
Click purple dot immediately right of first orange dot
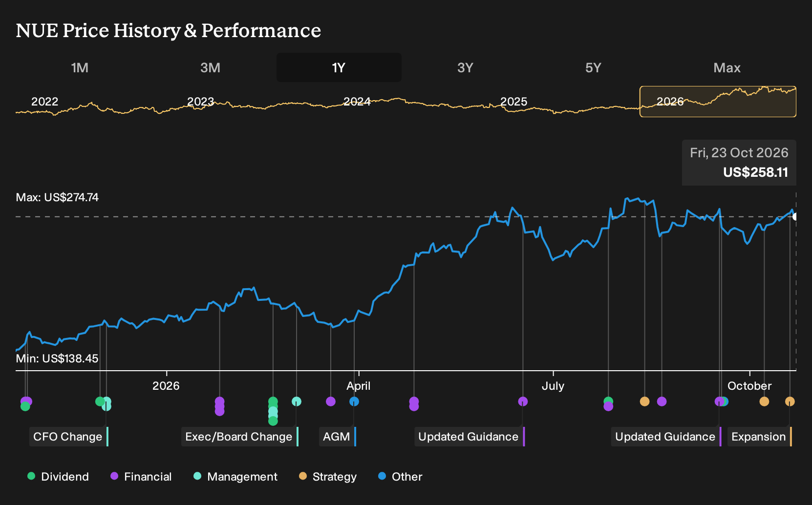[x=662, y=401]
